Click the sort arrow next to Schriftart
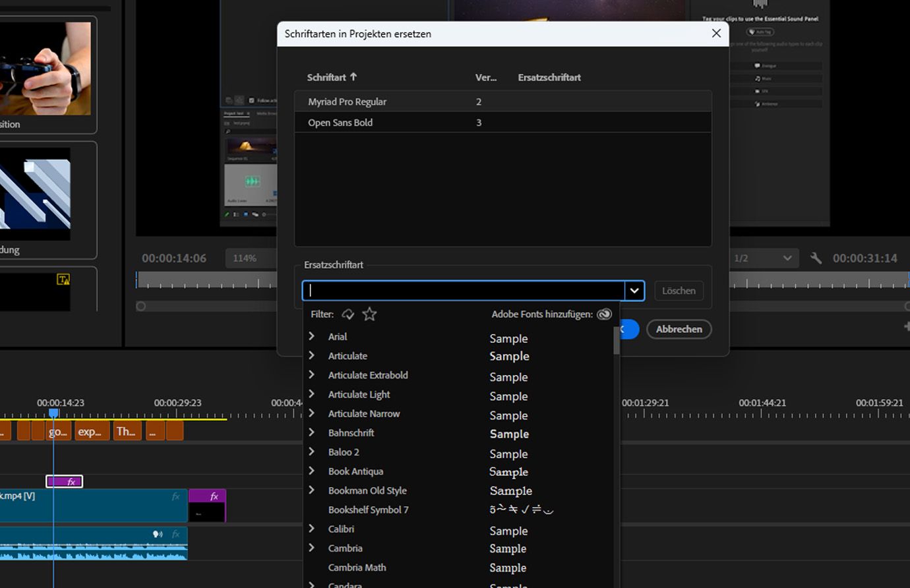Viewport: 910px width, 588px height. click(x=353, y=77)
